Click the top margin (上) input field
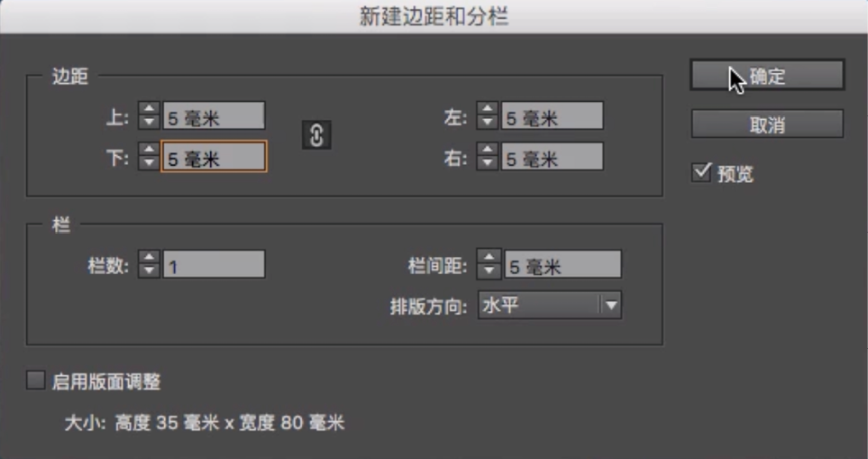 pyautogui.click(x=215, y=116)
